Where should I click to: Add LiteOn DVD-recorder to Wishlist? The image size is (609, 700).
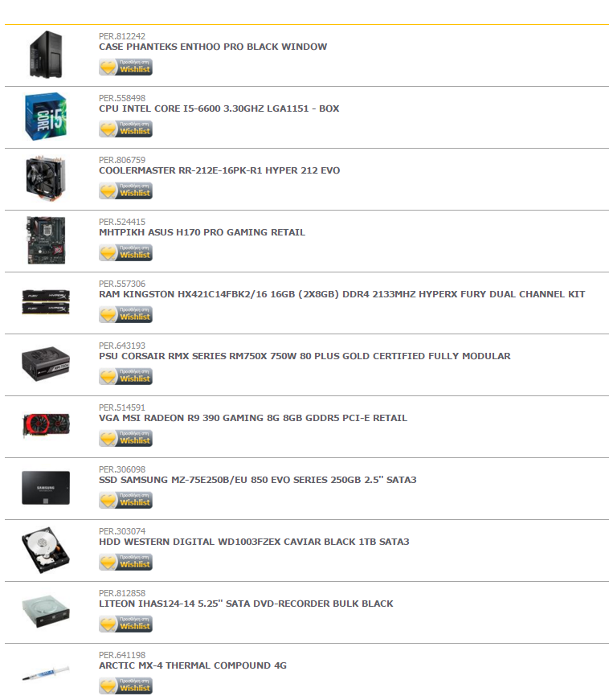point(125,624)
